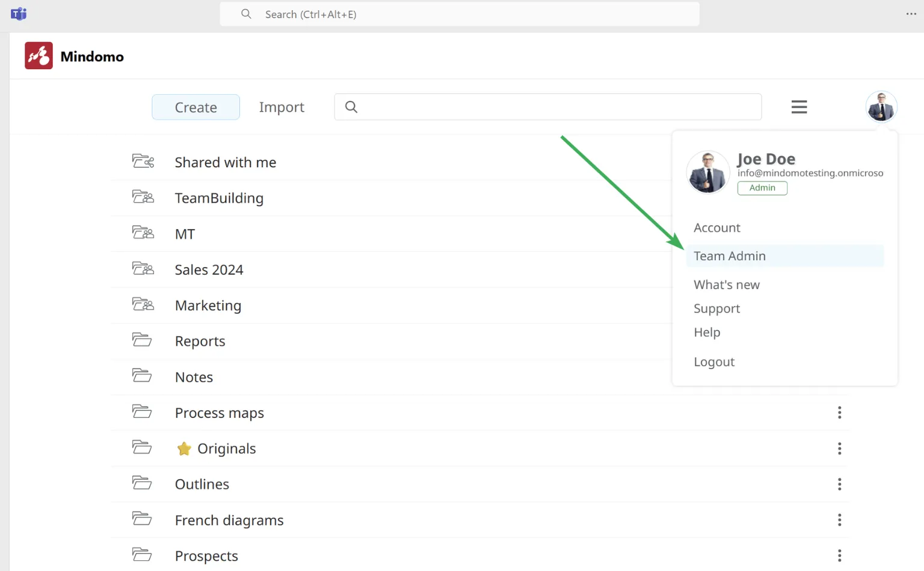Open the Sales 2024 folder

209,270
